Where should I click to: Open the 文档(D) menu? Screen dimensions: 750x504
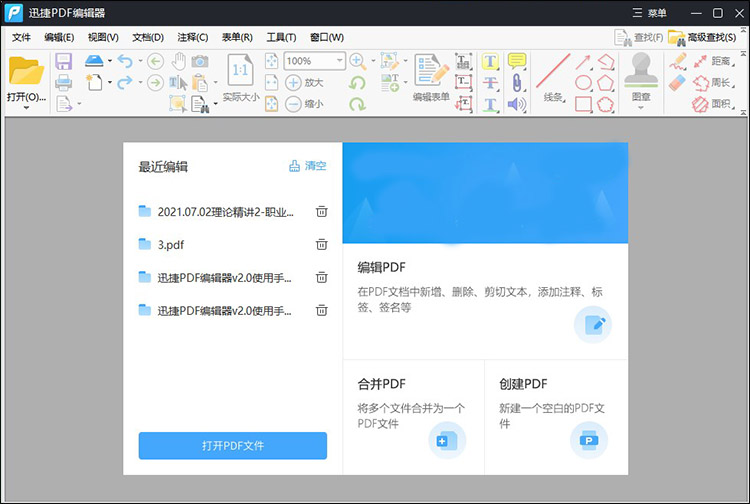(x=148, y=37)
